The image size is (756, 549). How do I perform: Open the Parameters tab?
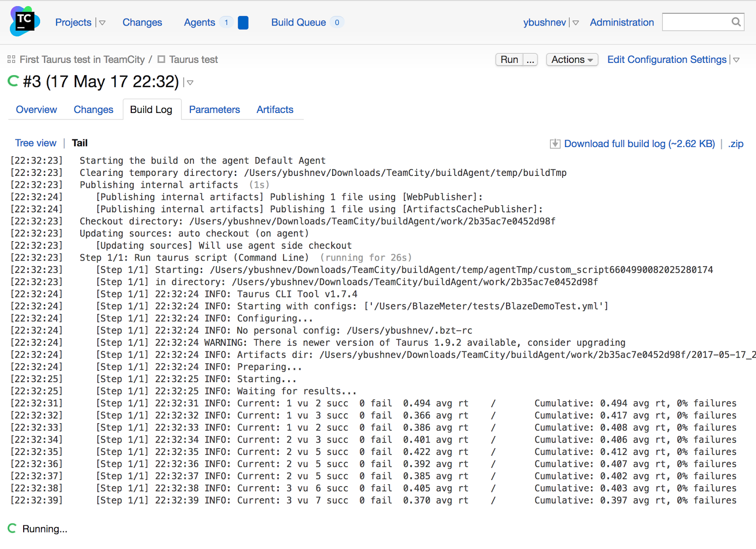215,110
